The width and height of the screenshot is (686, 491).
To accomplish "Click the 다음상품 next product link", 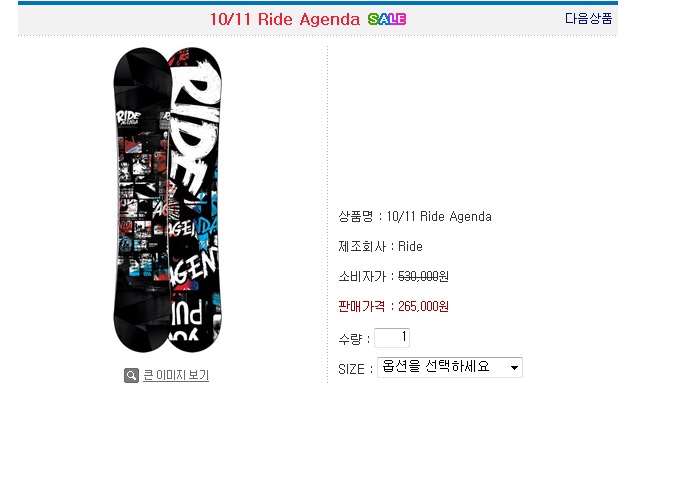I will pyautogui.click(x=588, y=18).
